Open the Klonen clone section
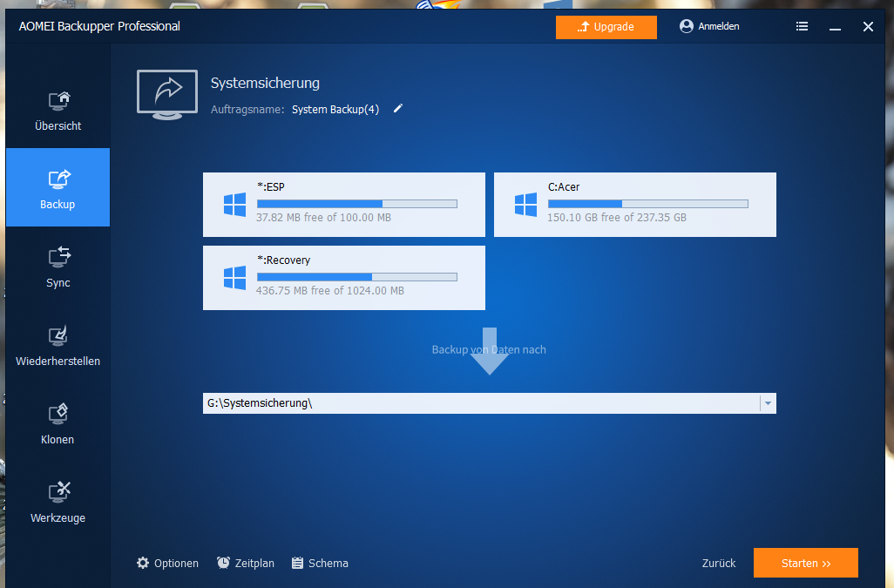894x588 pixels. click(x=58, y=422)
